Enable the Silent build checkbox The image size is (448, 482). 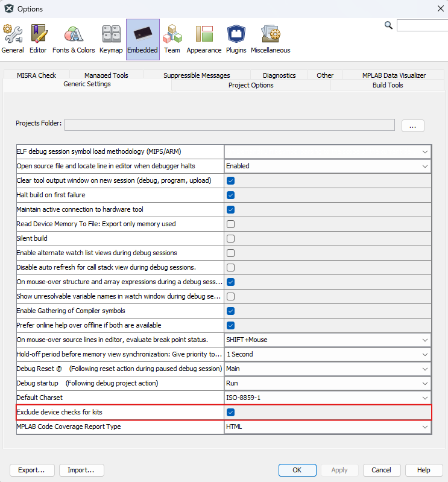pos(230,238)
